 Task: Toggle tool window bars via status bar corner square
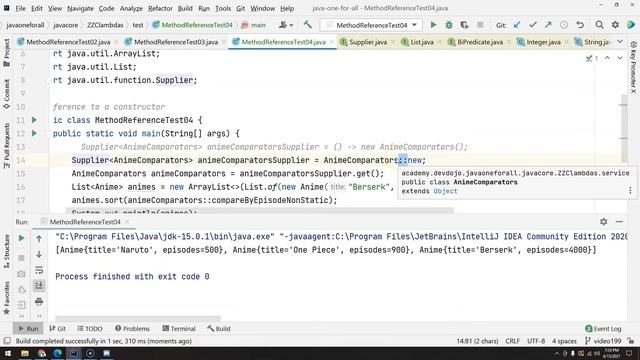[7, 341]
